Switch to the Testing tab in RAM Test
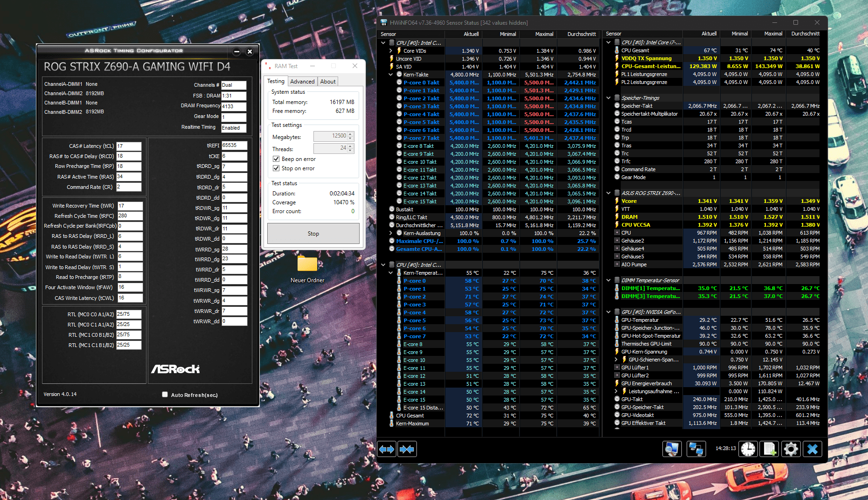868x500 pixels. [276, 81]
